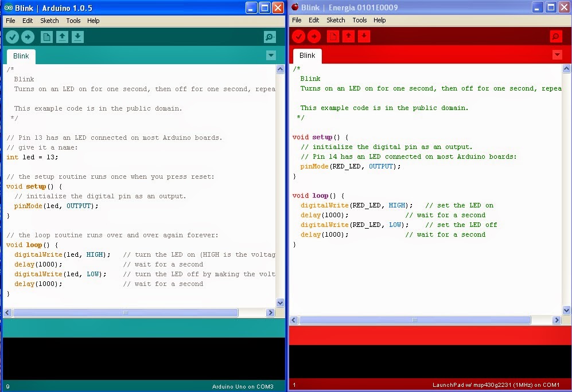Click 'Arduino Uno on COM3' status text

243,386
